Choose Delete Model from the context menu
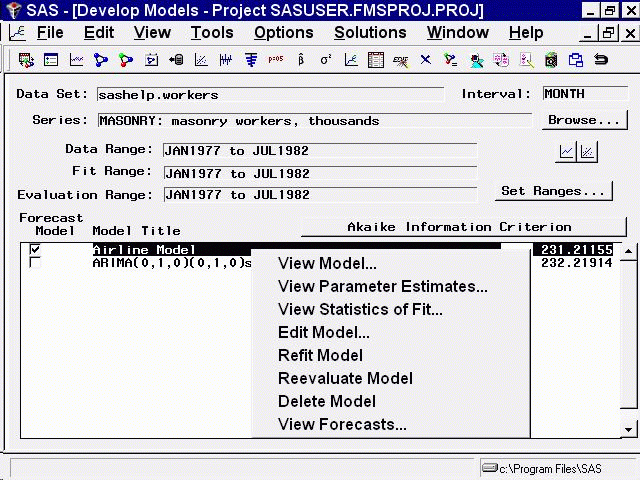The image size is (640, 480). point(326,401)
